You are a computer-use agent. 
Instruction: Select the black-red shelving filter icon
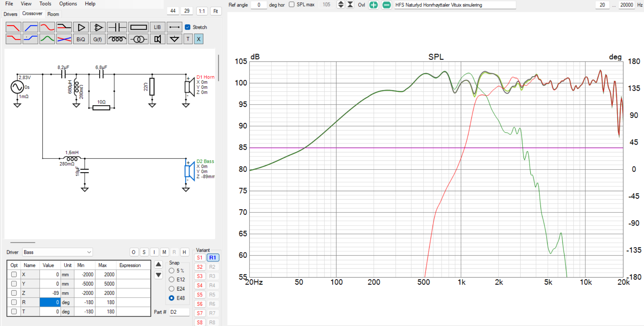tap(64, 27)
